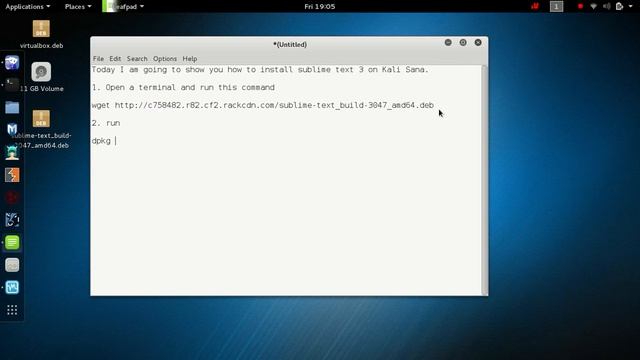Screen dimensions: 640x360
Task: Open the volume speaker indicator
Action: pyautogui.click(x=607, y=6)
